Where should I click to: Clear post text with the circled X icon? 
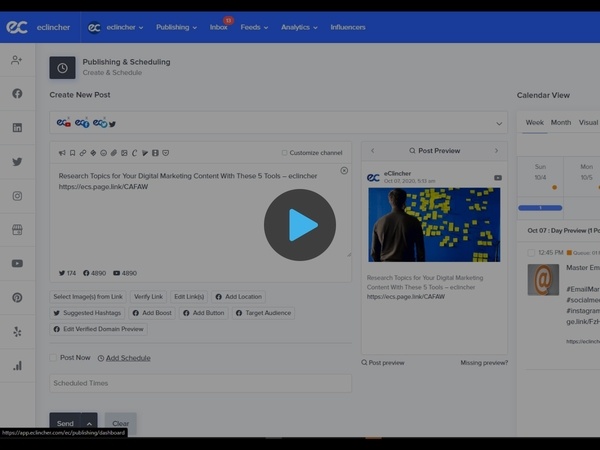point(344,170)
